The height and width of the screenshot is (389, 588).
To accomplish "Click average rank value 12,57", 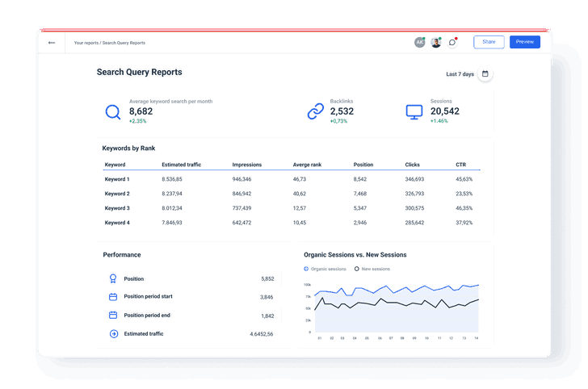I will [x=299, y=208].
